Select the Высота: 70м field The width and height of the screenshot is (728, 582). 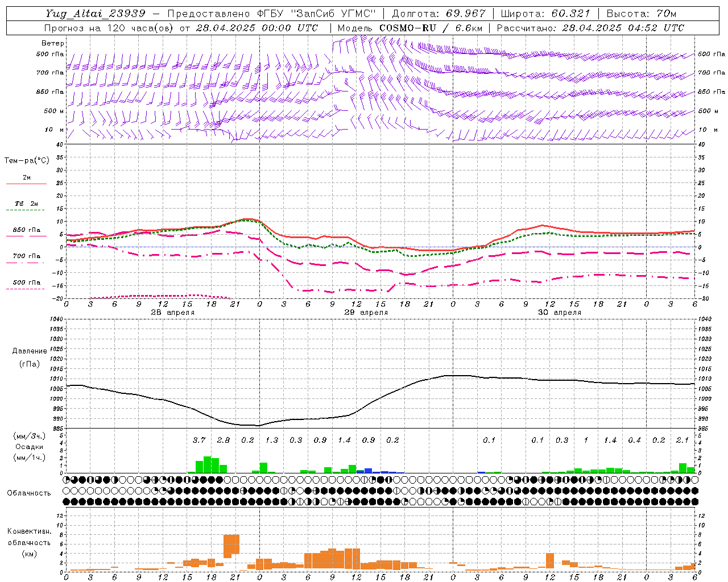click(642, 14)
